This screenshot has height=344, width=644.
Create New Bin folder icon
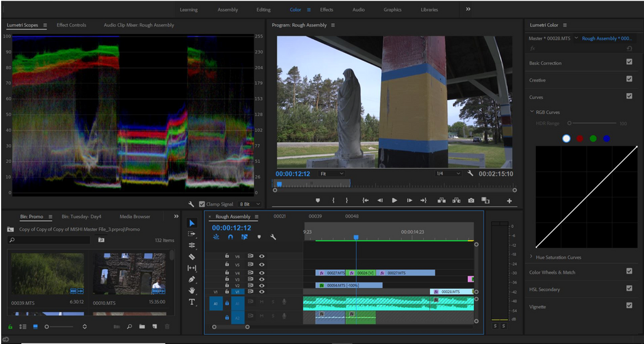(x=142, y=327)
